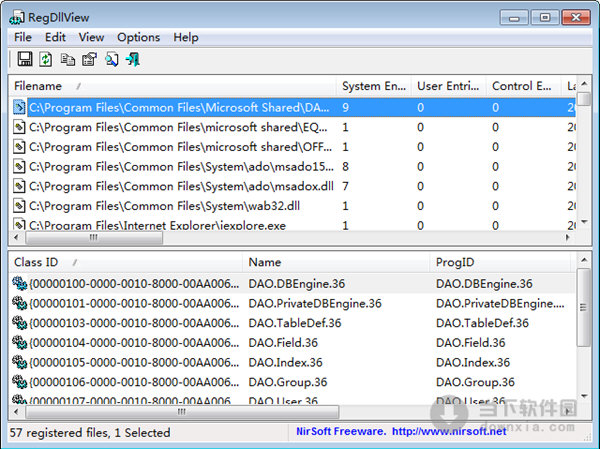Click the Exit toolbar icon
This screenshot has width=600, height=449.
point(133,59)
